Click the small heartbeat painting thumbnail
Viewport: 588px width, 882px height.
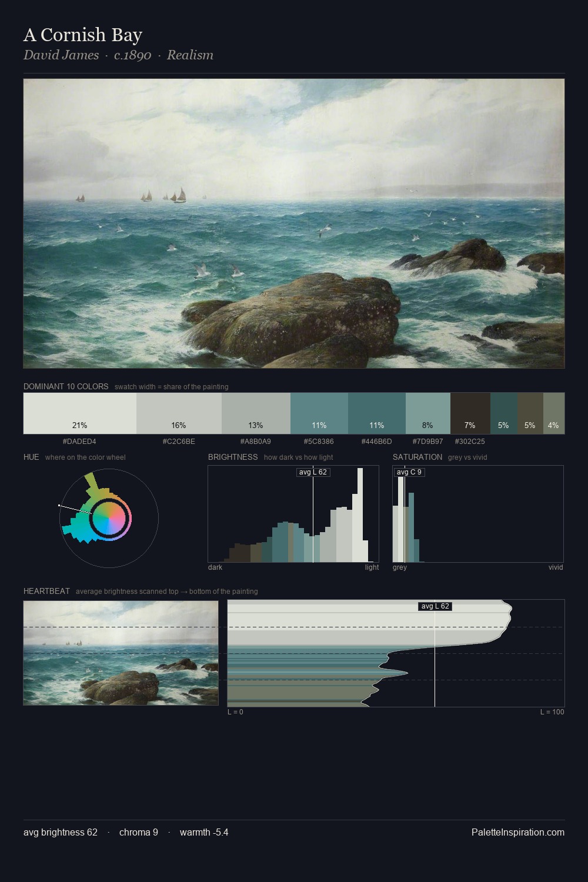(x=121, y=653)
